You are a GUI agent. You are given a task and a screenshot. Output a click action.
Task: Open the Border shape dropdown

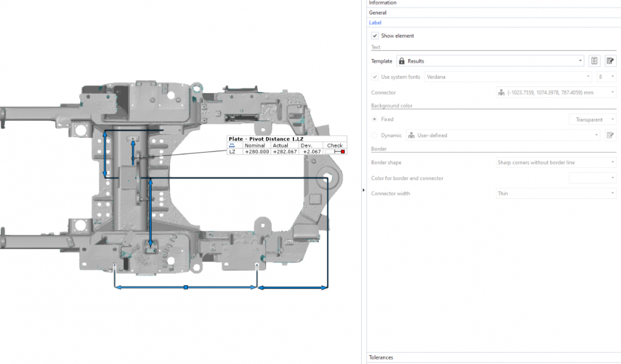555,163
